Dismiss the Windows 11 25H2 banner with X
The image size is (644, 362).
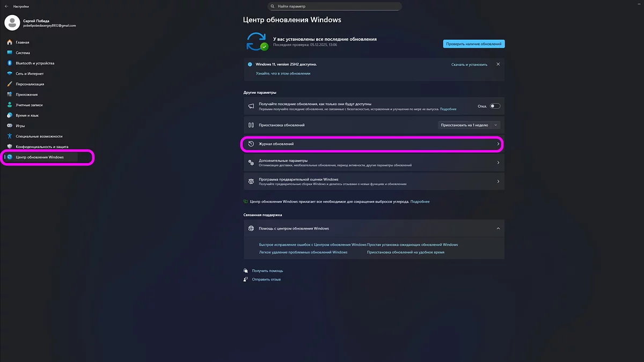point(497,63)
